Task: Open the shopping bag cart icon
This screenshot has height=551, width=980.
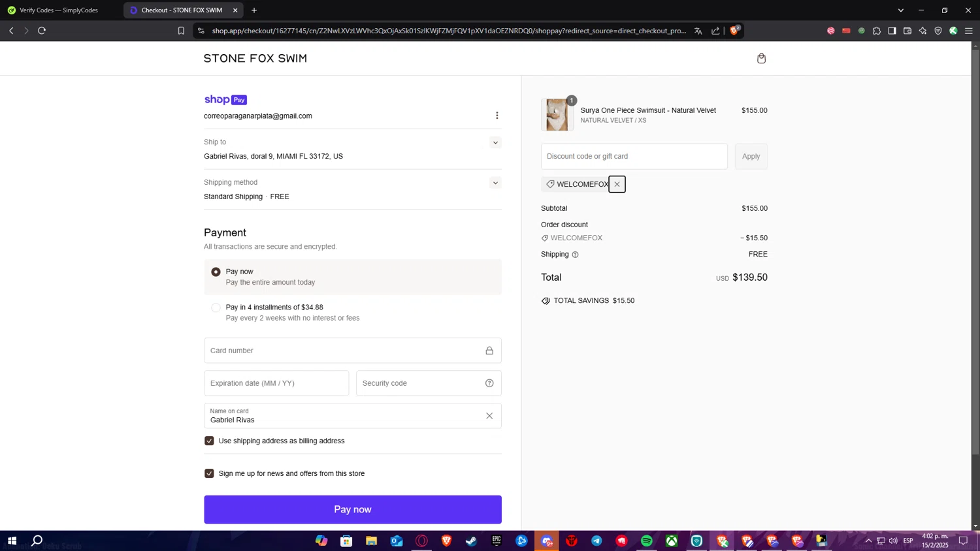Action: pyautogui.click(x=761, y=59)
